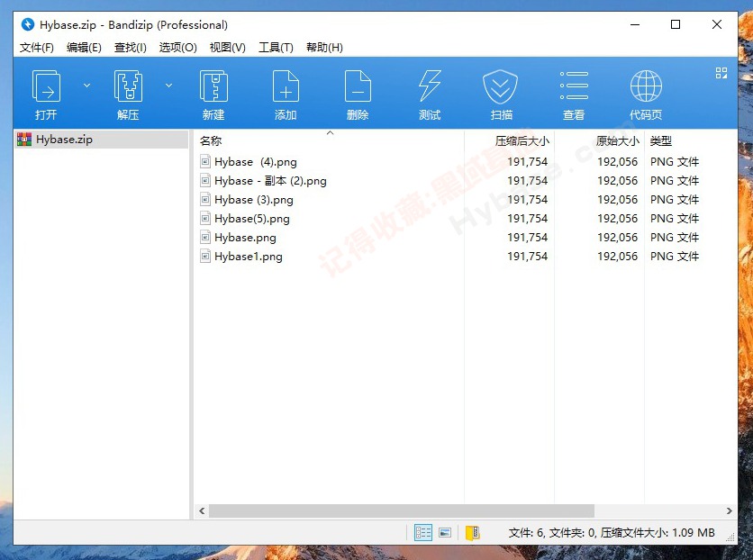753x560 pixels.
Task: Open the 视图(V) menu
Action: click(x=228, y=48)
